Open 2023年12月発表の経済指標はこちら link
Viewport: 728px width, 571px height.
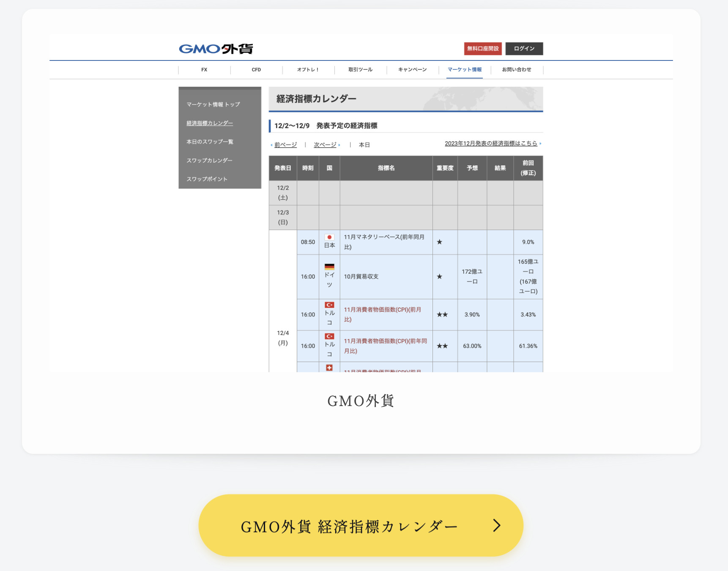point(491,143)
